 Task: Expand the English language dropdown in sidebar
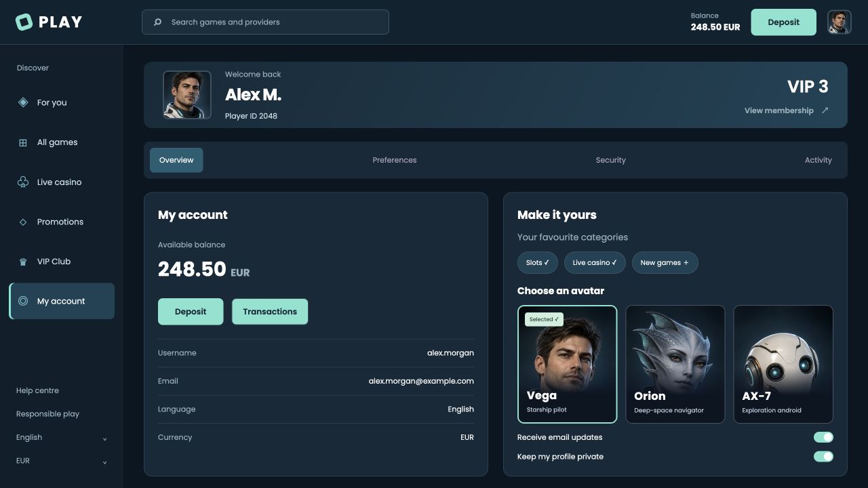point(62,437)
